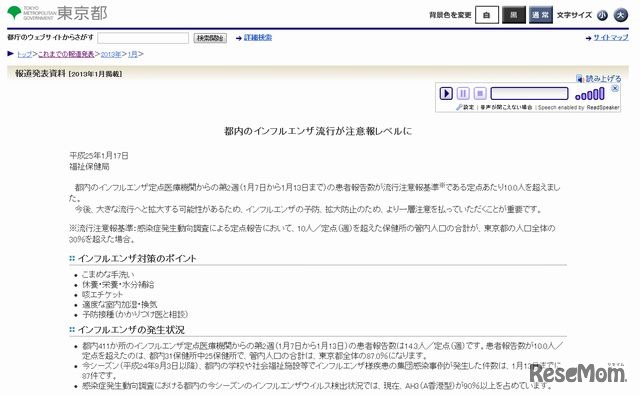Open the 1月 breadcrumb link
Screen dimensions: 640x396
click(133, 54)
